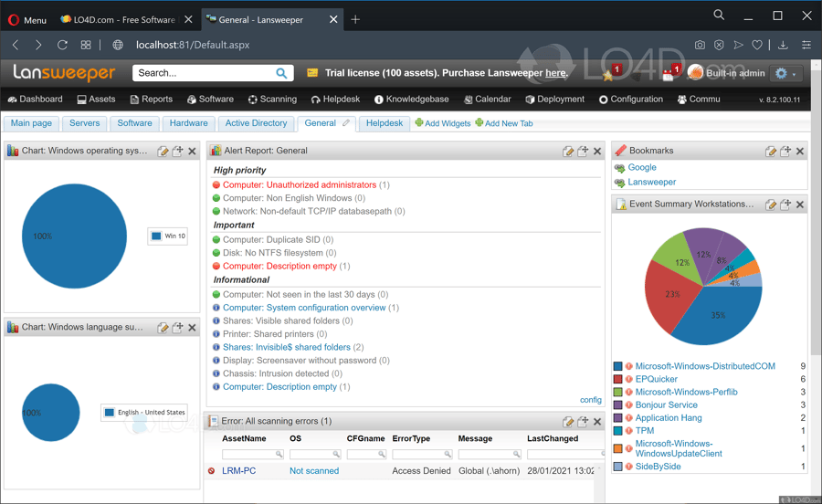Click the English - United States legend swatch
Image resolution: width=822 pixels, height=504 pixels.
pyautogui.click(x=110, y=413)
